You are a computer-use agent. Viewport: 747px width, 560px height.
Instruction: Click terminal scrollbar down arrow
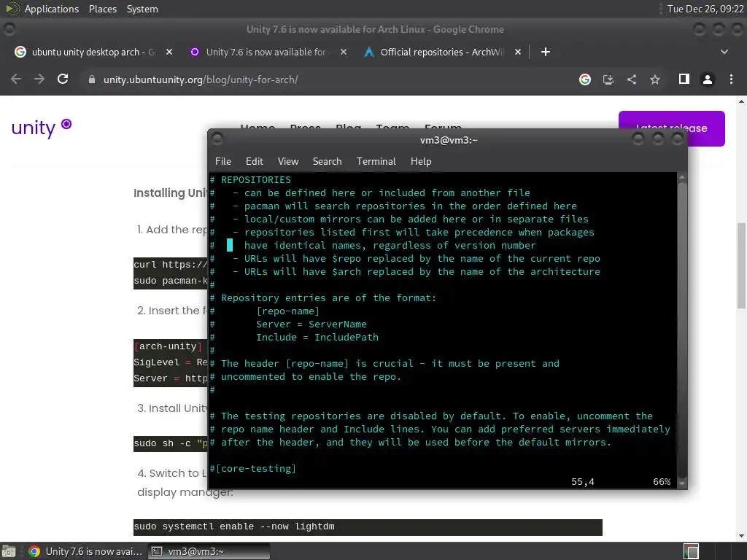[682, 483]
